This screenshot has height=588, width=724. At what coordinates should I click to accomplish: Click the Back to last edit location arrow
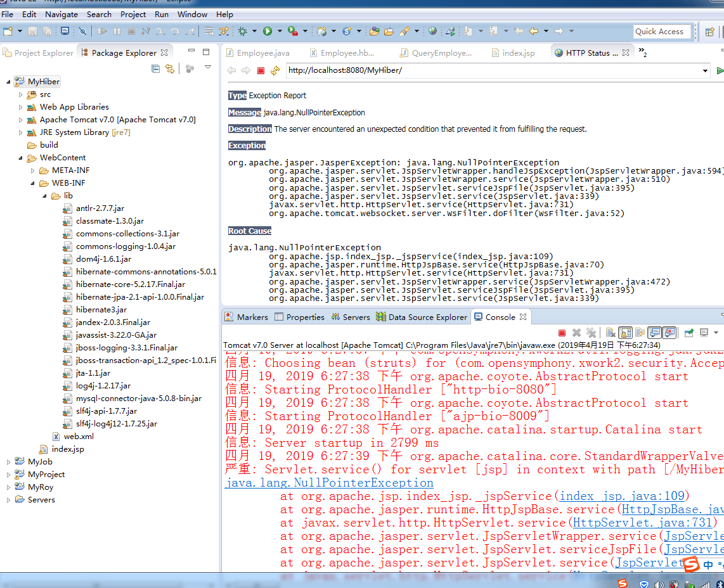[x=519, y=32]
